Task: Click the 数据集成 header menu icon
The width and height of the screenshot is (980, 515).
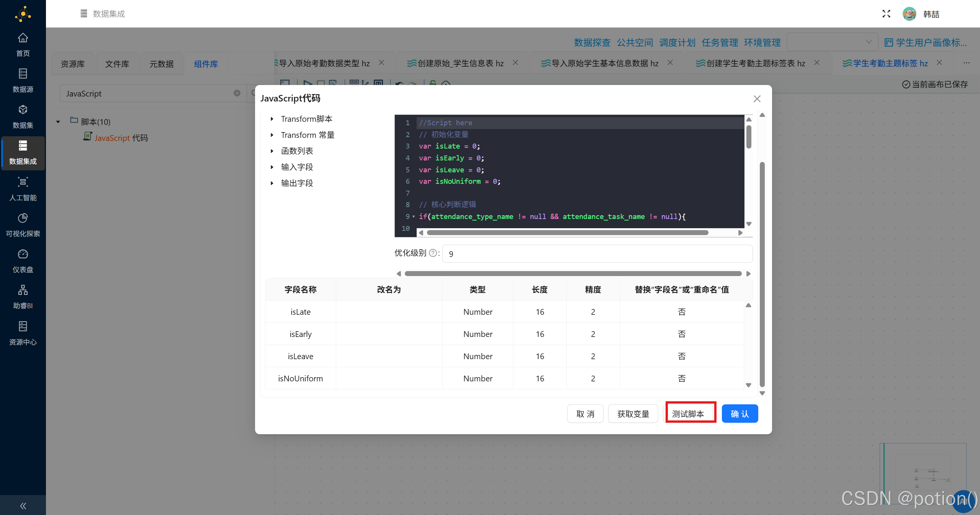Action: point(84,14)
